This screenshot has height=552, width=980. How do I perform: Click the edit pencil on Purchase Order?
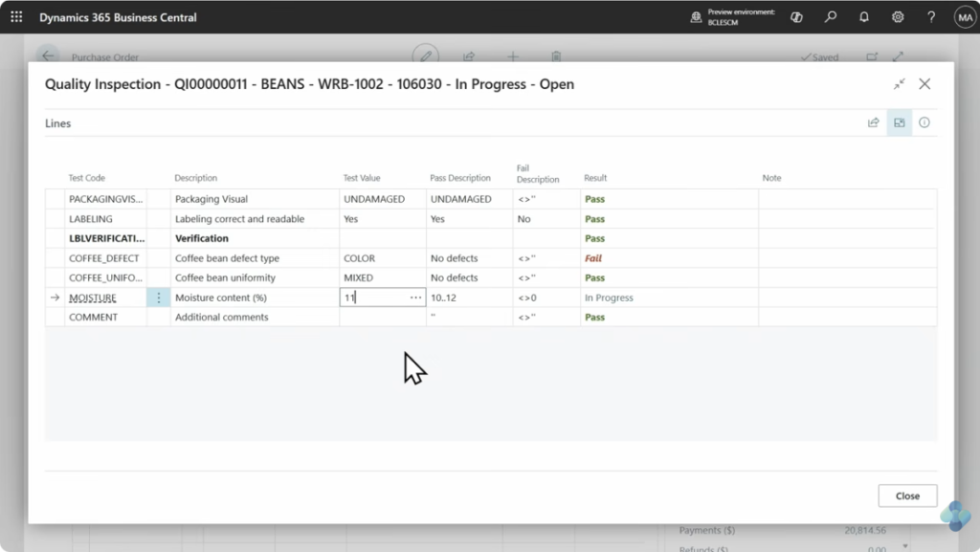(x=426, y=55)
